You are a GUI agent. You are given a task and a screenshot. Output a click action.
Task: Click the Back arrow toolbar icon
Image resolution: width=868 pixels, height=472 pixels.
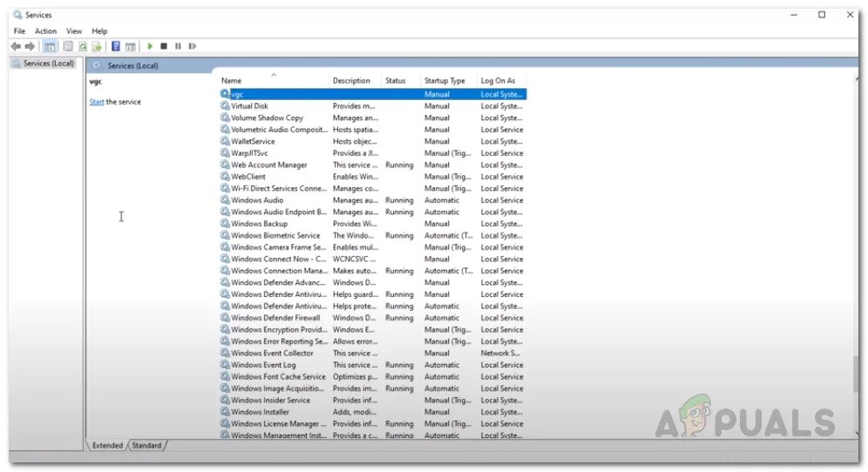coord(16,46)
